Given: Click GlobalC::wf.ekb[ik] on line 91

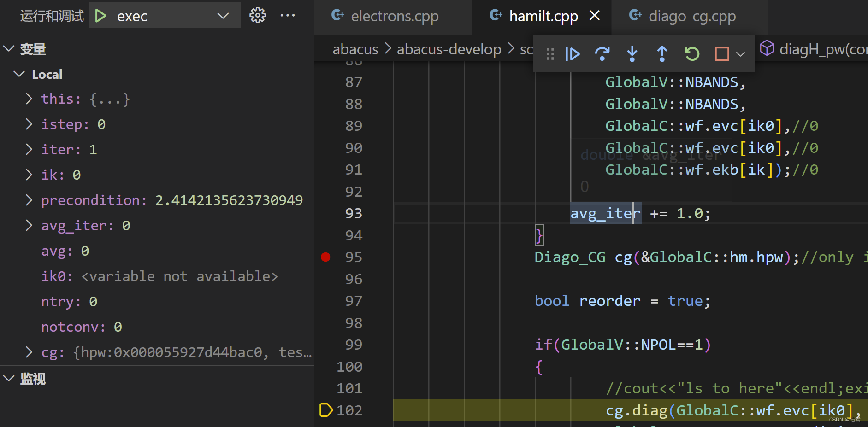Looking at the screenshot, I should point(689,170).
